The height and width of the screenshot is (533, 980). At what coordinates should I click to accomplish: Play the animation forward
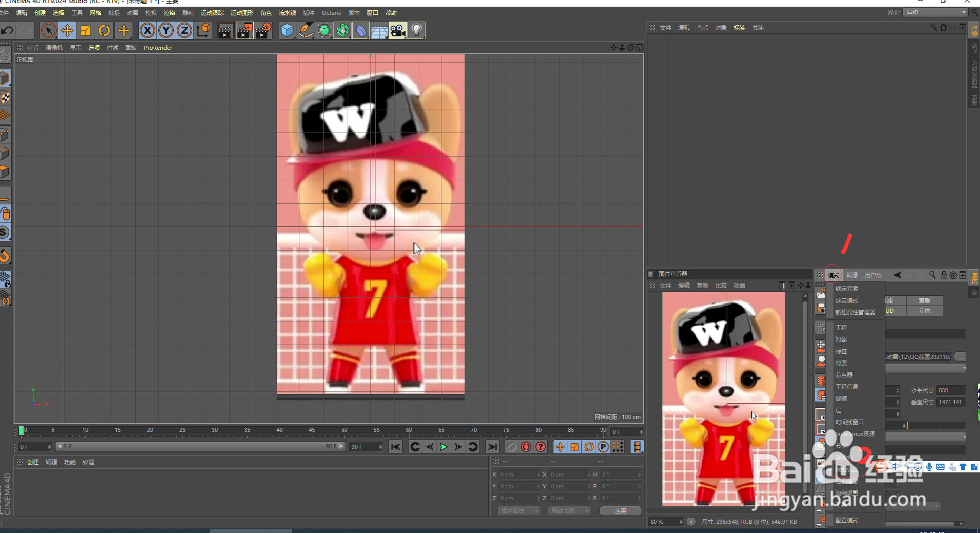coord(443,447)
